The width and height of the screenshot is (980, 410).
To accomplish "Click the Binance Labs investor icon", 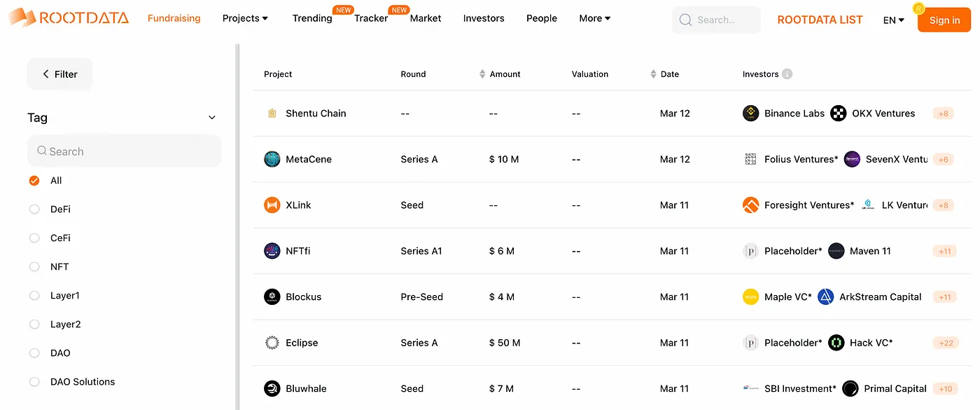I will [x=750, y=114].
